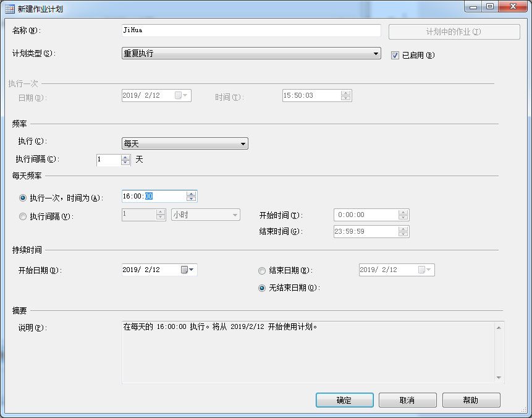Open the 执行 frequency dropdown showing 每天

[185, 143]
